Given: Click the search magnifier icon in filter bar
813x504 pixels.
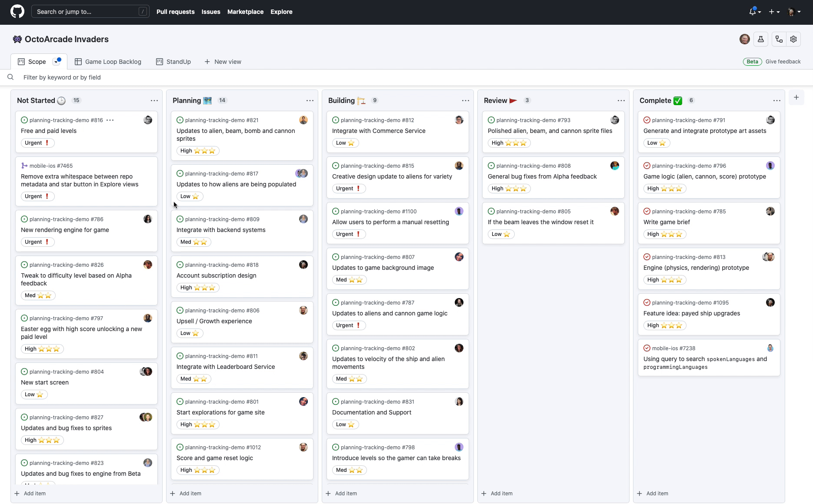Looking at the screenshot, I should (10, 77).
